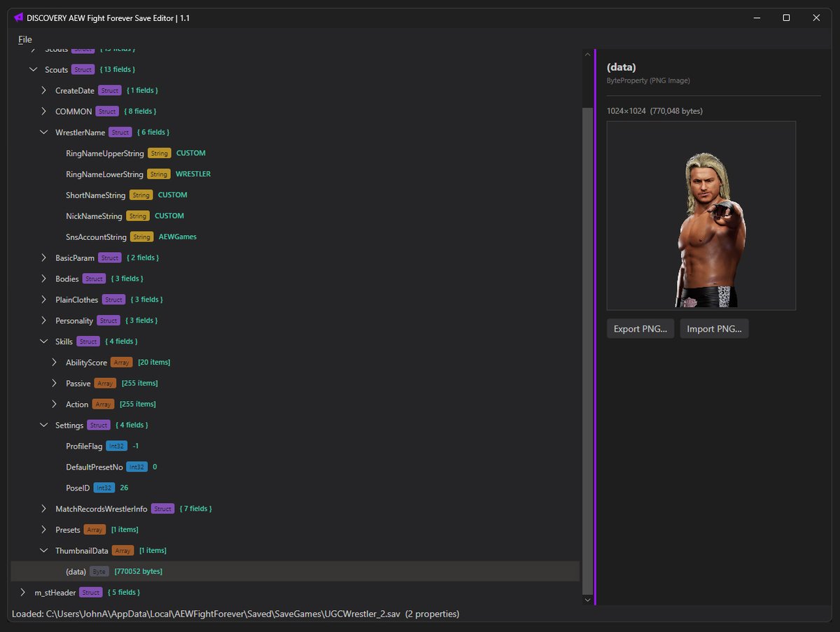Maximize the Save Editor window
Image resolution: width=840 pixels, height=632 pixels.
click(x=787, y=17)
